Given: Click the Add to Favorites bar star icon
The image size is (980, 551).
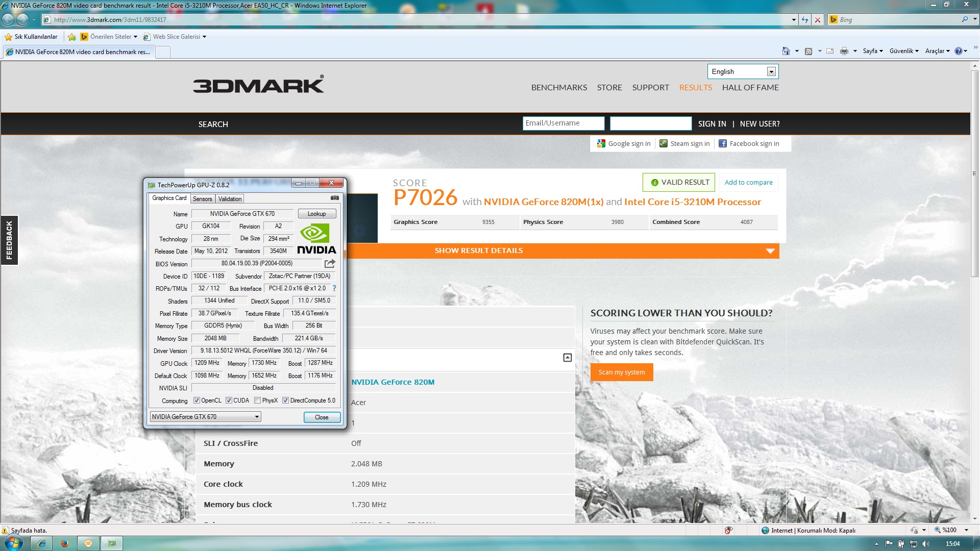Looking at the screenshot, I should (x=72, y=37).
